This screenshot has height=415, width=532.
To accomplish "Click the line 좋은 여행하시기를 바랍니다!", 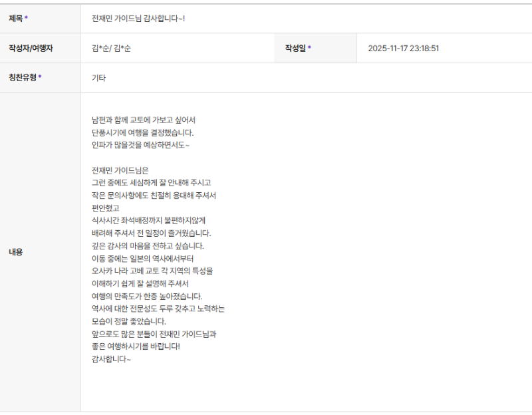I will pos(136,346).
